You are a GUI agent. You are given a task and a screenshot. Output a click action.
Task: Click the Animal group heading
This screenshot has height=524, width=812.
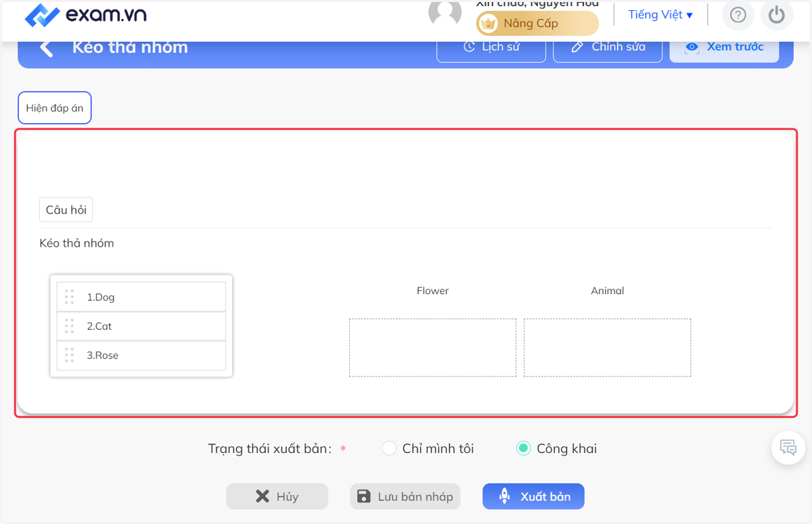coord(608,291)
